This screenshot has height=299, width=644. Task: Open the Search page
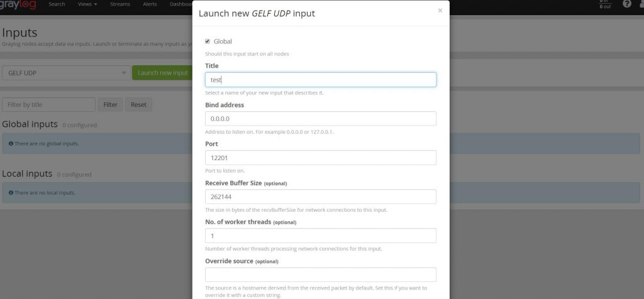click(57, 4)
